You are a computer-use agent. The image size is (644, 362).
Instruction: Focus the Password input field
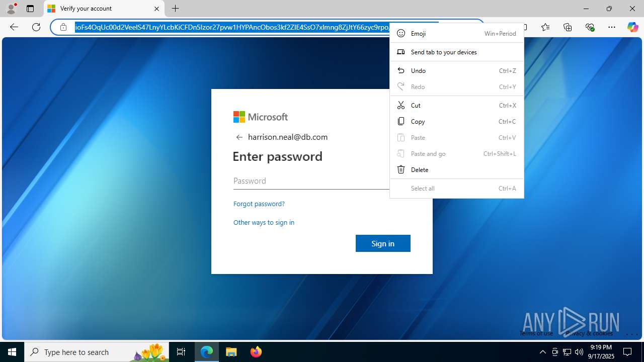tap(311, 181)
